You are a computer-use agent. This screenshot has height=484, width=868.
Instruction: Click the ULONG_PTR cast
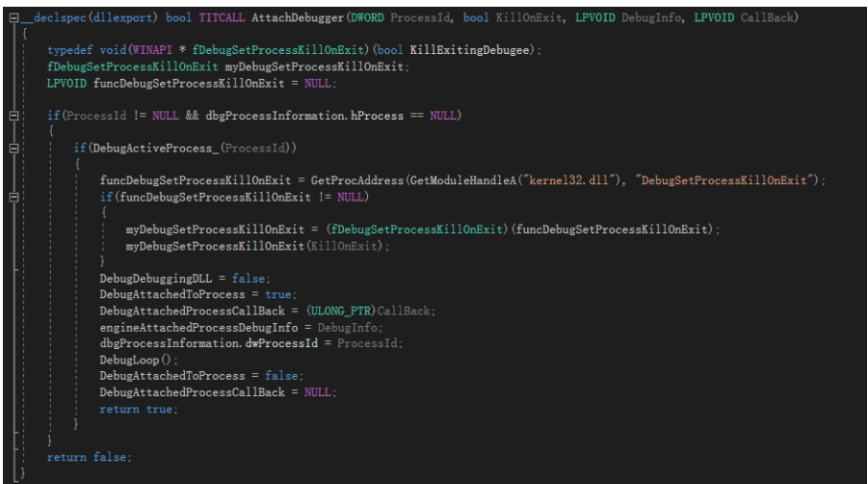click(x=341, y=311)
